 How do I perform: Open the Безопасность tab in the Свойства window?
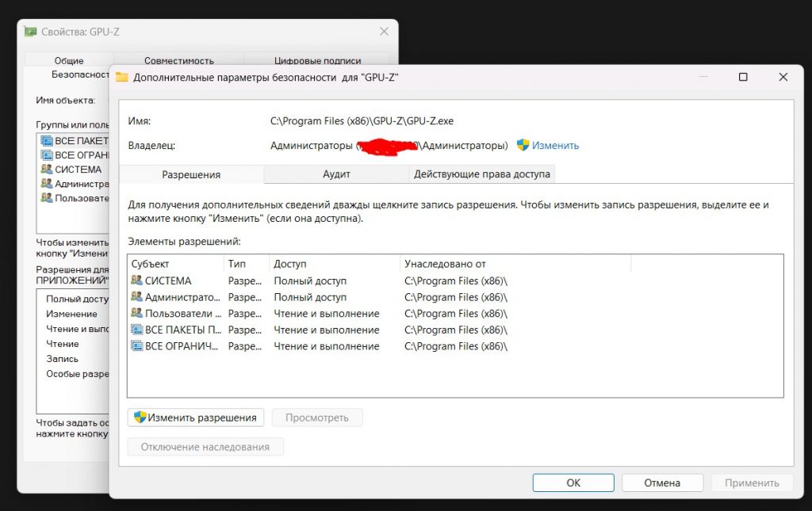pyautogui.click(x=80, y=74)
